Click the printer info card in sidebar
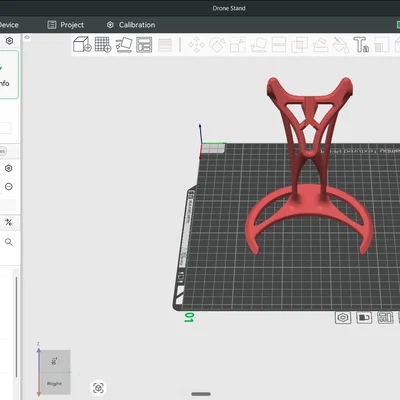400x400 pixels. (x=9, y=74)
